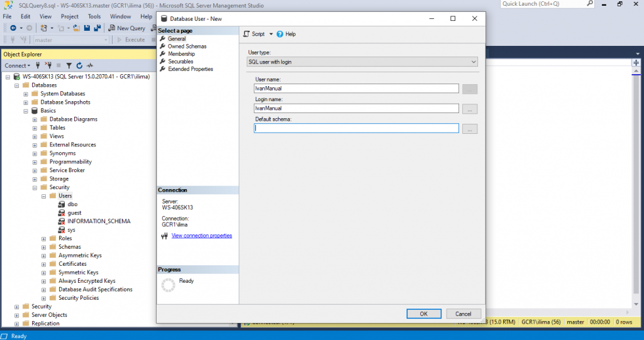Select the General page
Viewport: 644px width, 340px height.
pyautogui.click(x=177, y=38)
